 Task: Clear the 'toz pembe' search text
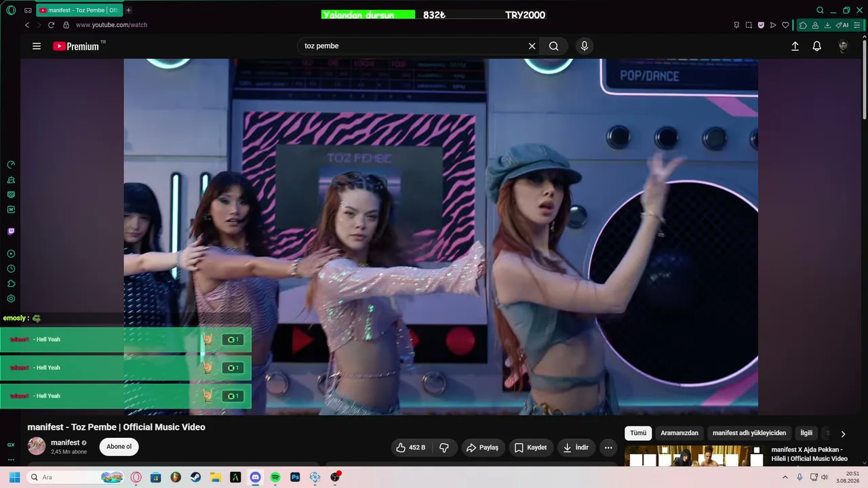(532, 46)
